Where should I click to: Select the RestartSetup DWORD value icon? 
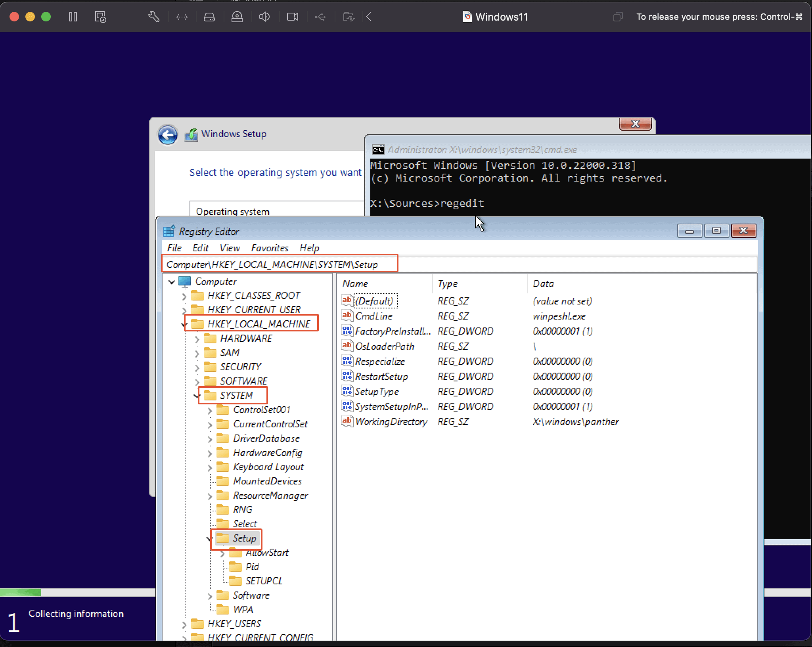[x=347, y=376]
